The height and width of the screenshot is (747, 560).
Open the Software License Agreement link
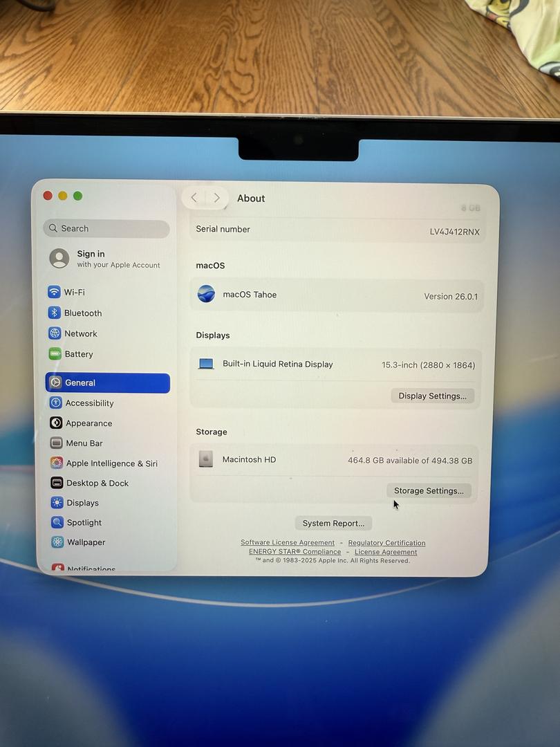point(288,543)
